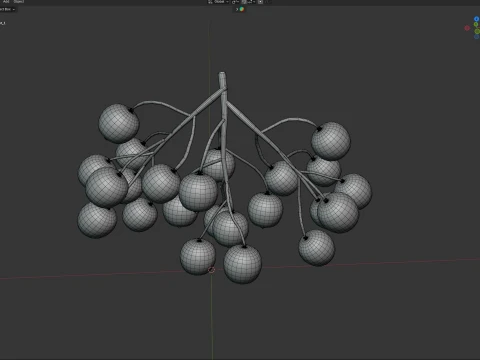Click the 3D cursor at origin
The height and width of the screenshot is (360, 480).
tap(212, 270)
